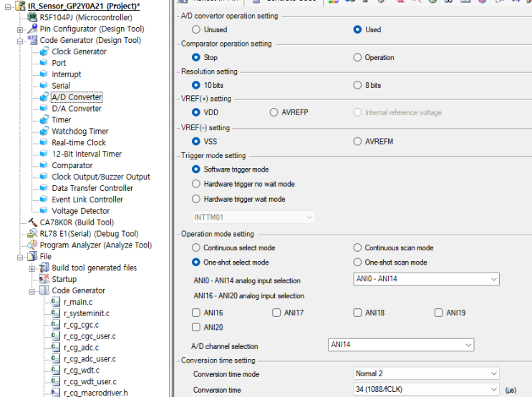Screen dimensions: 532x397
Task: Collapse the File tree node
Action: pyautogui.click(x=20, y=258)
